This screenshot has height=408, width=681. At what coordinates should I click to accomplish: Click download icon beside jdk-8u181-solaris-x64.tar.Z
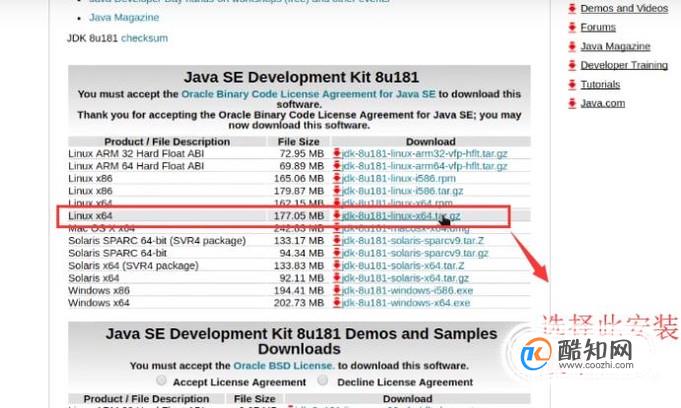coord(337,265)
